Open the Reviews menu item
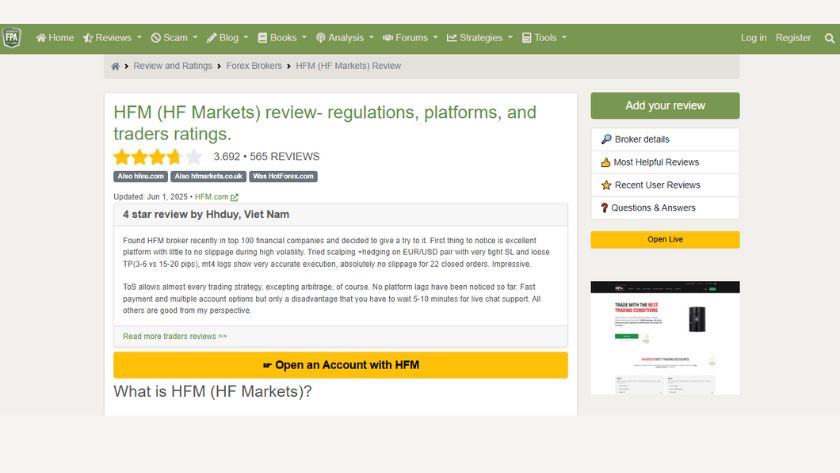 click(112, 37)
